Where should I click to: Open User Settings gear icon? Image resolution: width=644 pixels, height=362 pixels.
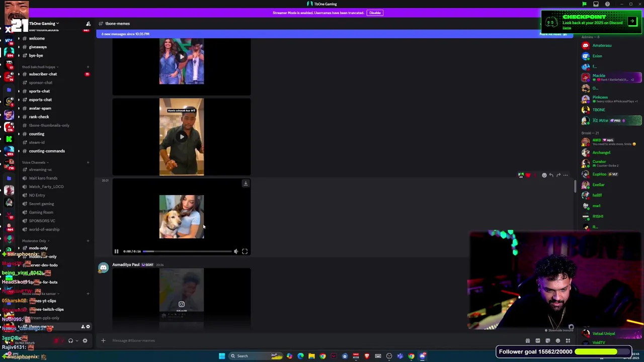click(x=85, y=341)
